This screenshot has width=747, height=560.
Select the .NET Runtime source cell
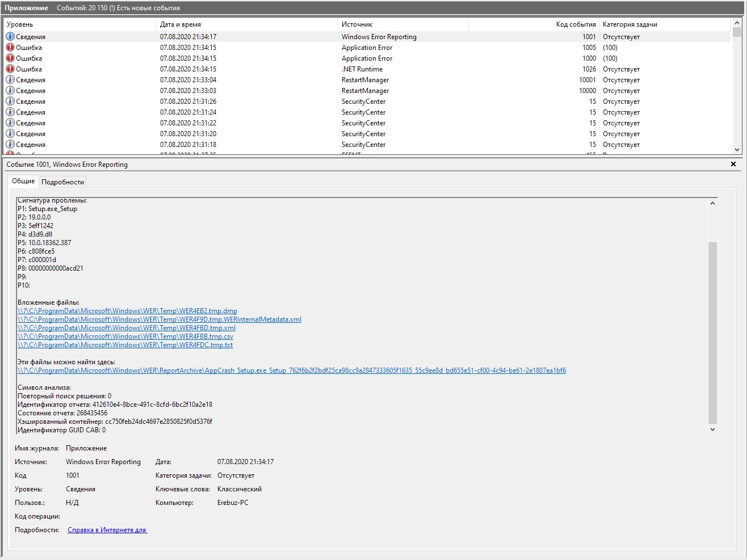tap(362, 69)
